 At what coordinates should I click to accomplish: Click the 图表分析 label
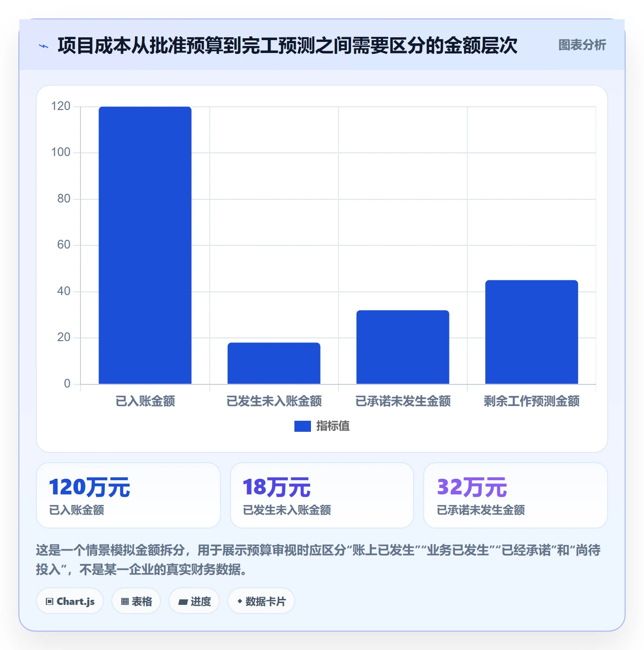click(582, 45)
